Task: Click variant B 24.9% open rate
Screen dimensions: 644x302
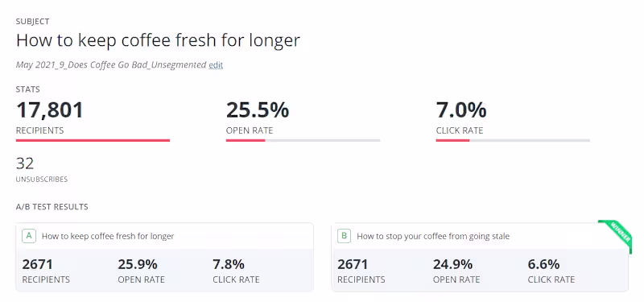Action: click(x=452, y=264)
